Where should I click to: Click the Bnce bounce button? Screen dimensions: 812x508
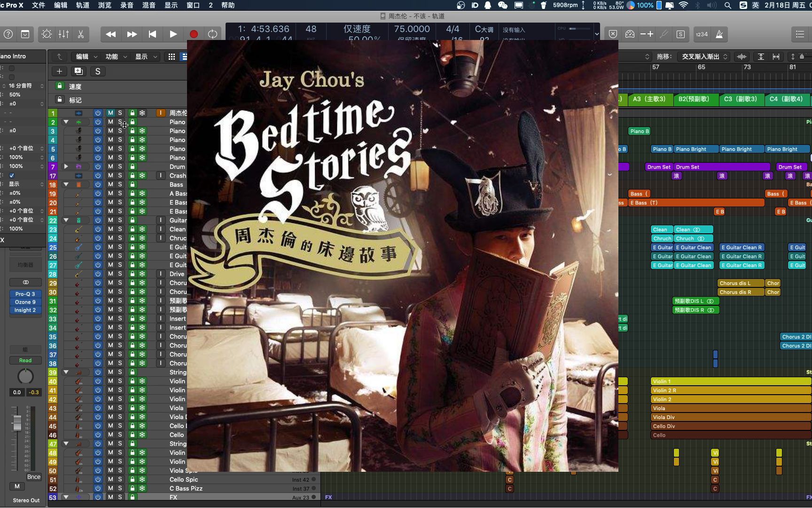point(34,476)
